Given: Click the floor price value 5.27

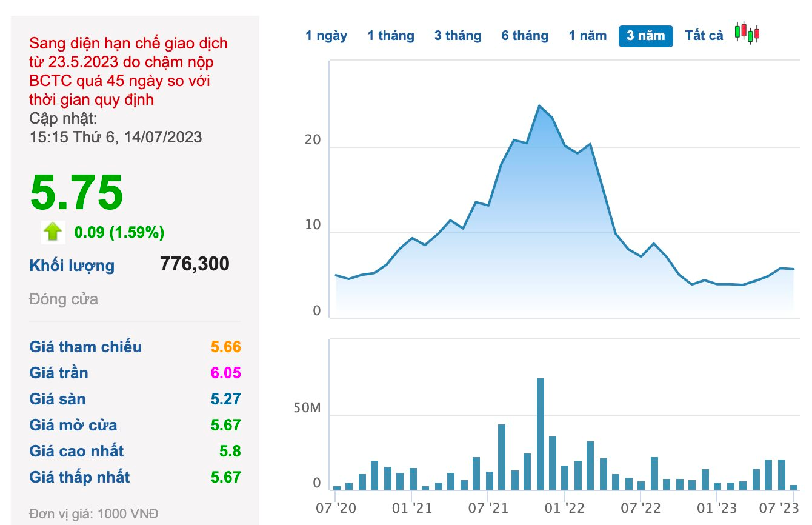Looking at the screenshot, I should 225,399.
